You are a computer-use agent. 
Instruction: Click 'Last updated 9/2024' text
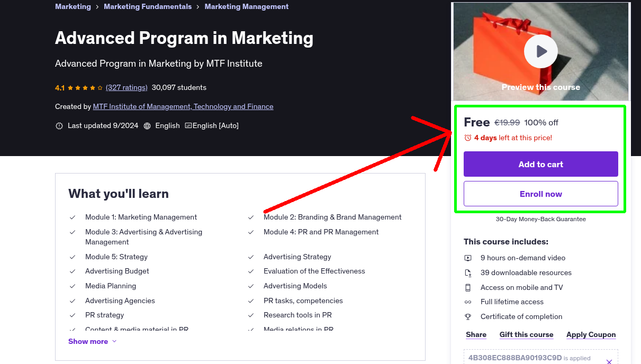coord(103,126)
